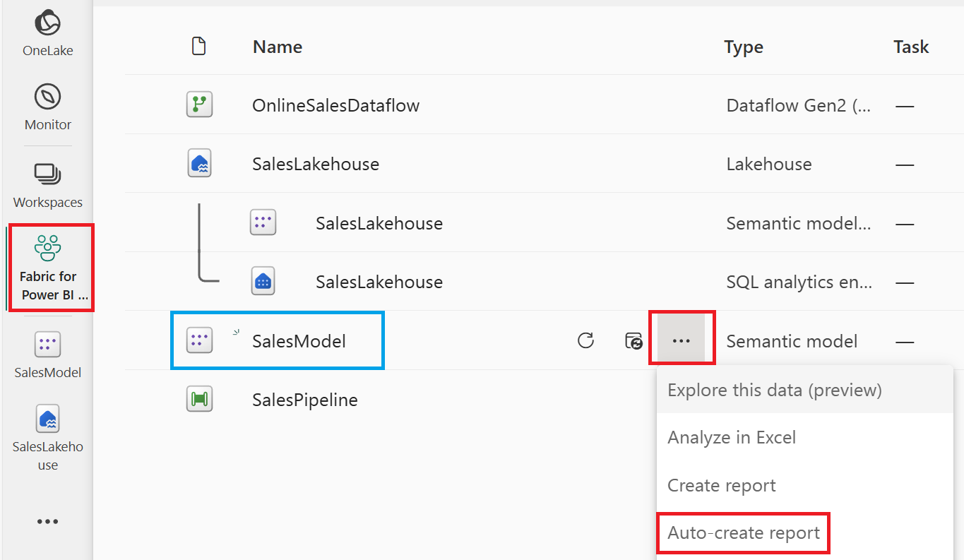The height and width of the screenshot is (560, 964).
Task: Click the SalesPipeline pipeline icon
Action: pyautogui.click(x=200, y=399)
